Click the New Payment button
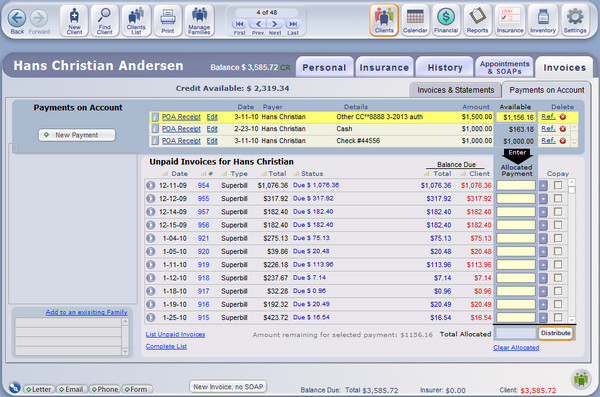 click(x=77, y=135)
